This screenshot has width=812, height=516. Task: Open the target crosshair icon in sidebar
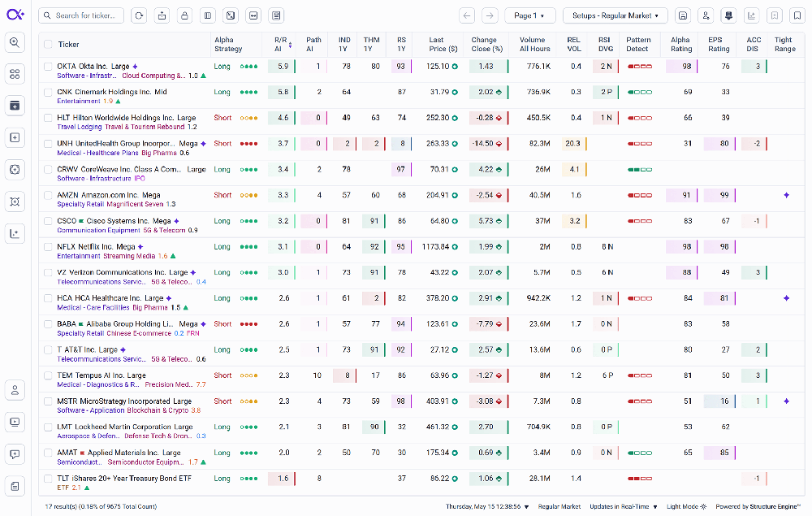(15, 169)
